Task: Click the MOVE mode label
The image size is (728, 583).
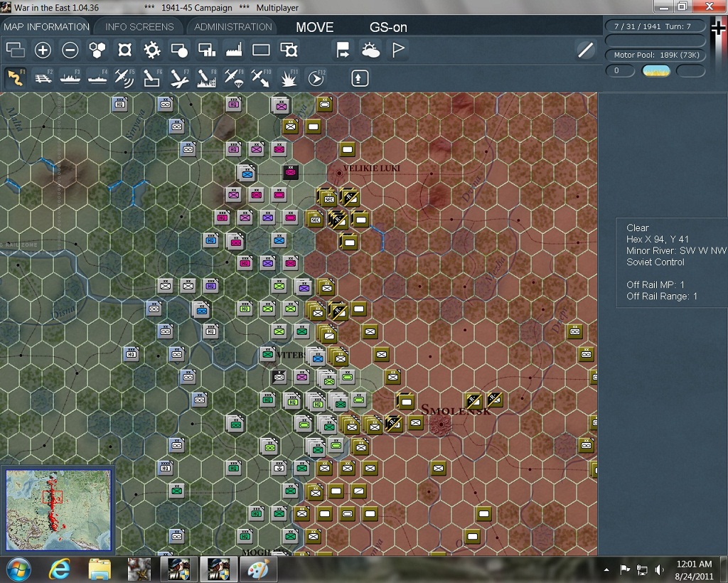Action: click(x=315, y=28)
